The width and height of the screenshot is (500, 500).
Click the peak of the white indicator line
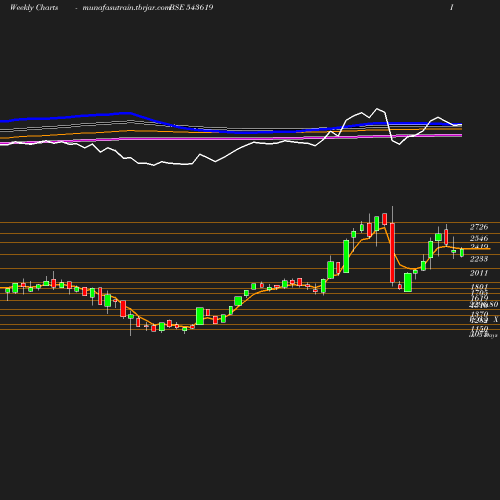pyautogui.click(x=377, y=109)
